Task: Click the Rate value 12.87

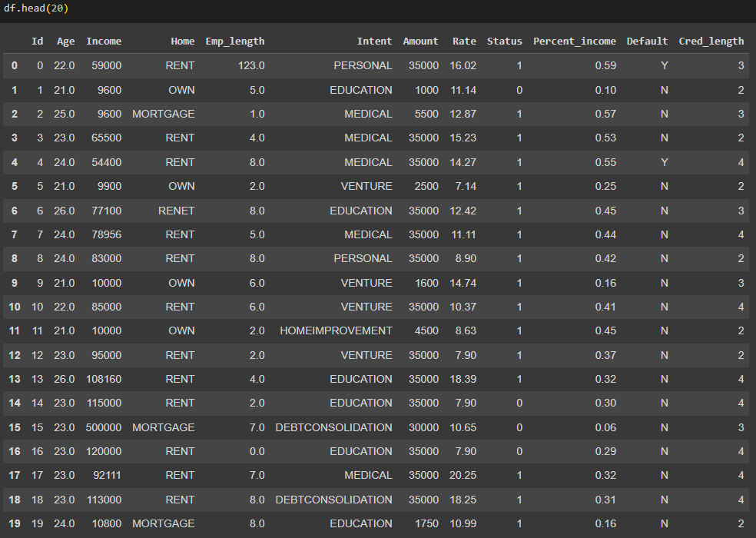Action: (x=463, y=114)
